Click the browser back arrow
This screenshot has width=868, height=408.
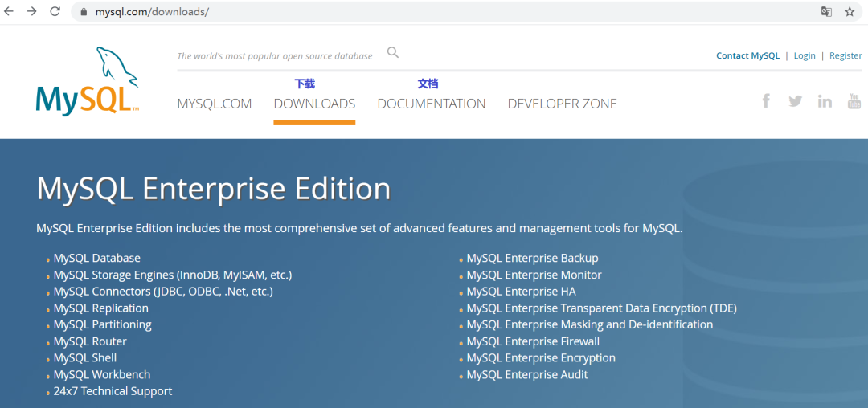8,11
